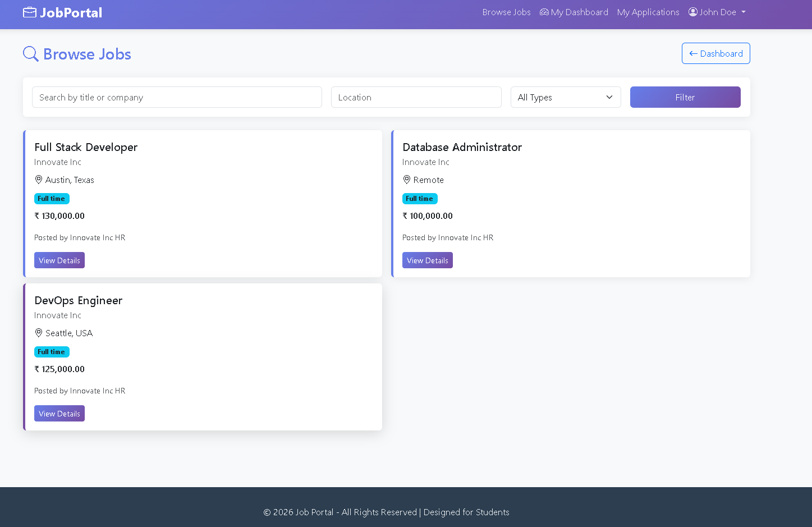Open My Applications in the navbar
The width and height of the screenshot is (812, 527).
pos(648,12)
